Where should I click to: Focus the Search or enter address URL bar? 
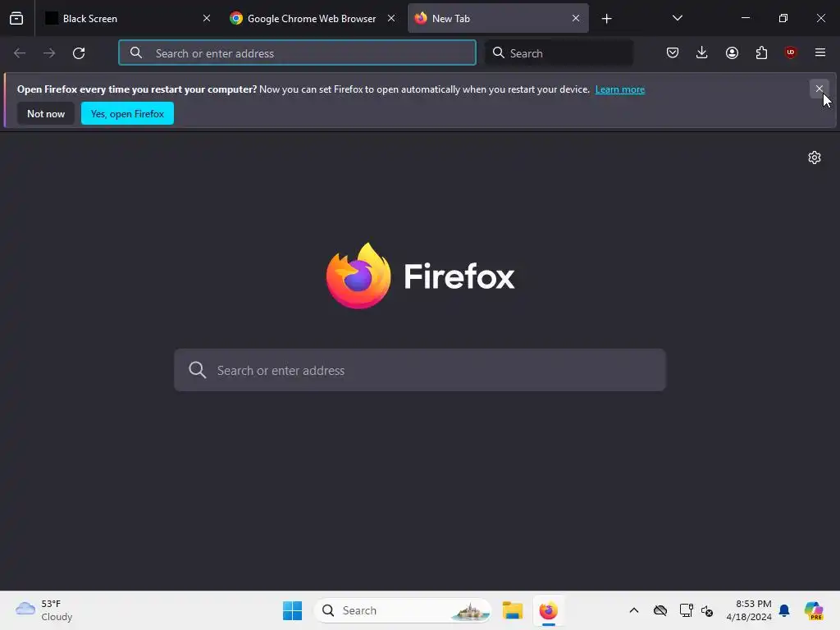click(297, 53)
